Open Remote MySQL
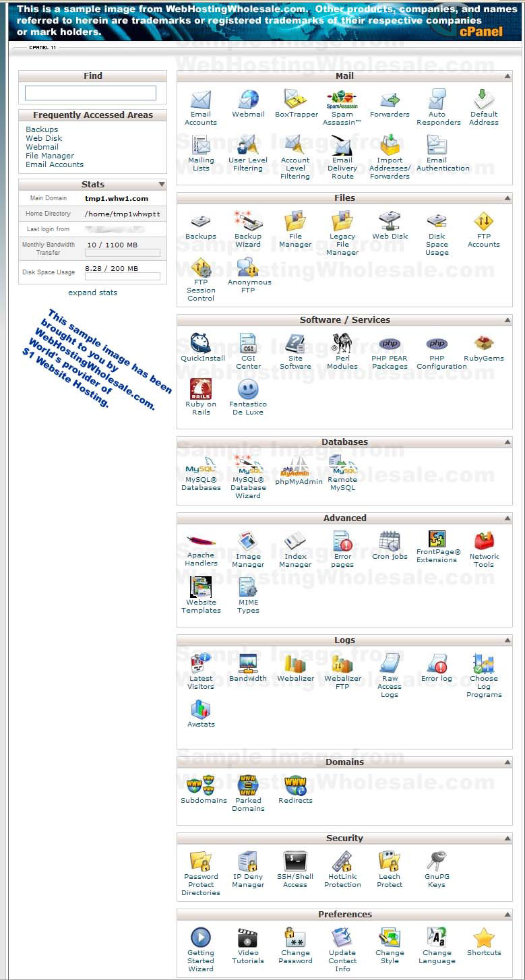This screenshot has height=980, width=525. coord(342,474)
